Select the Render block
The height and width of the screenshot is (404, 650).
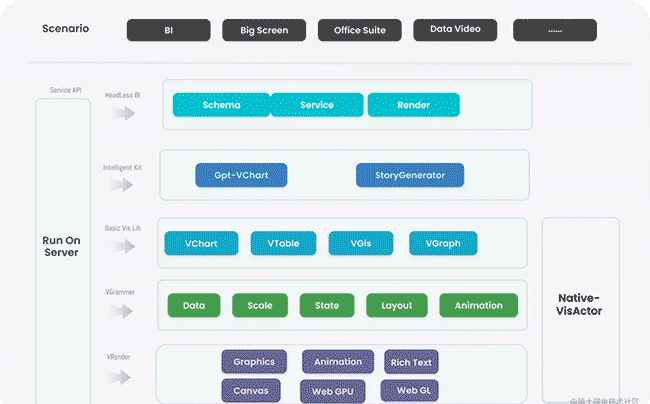tap(414, 105)
